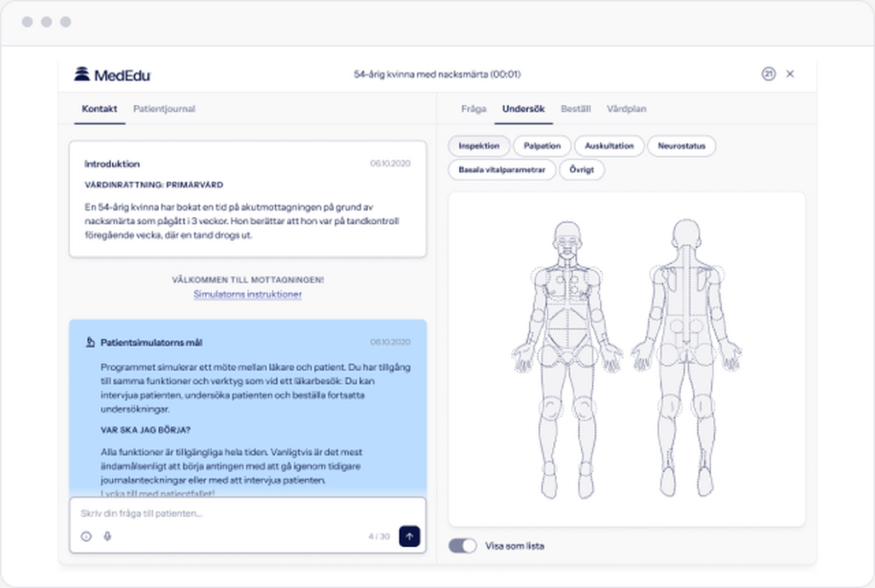Viewport: 875px width, 588px height.
Task: Click the case title with 00:01 timer
Action: [437, 74]
